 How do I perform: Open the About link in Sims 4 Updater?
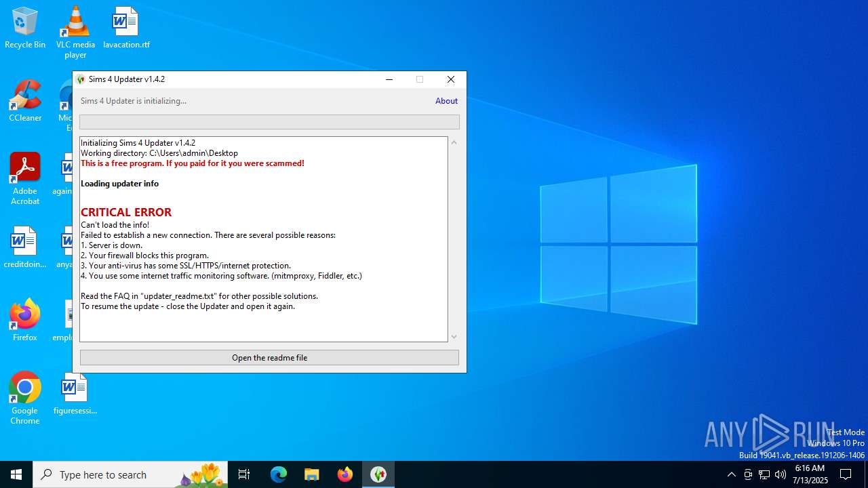(446, 101)
